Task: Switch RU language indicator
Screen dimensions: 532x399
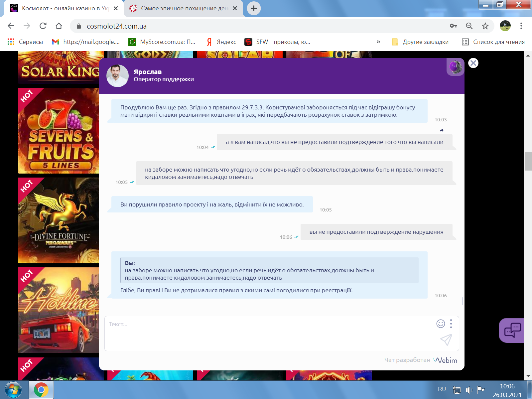Action: (442, 389)
